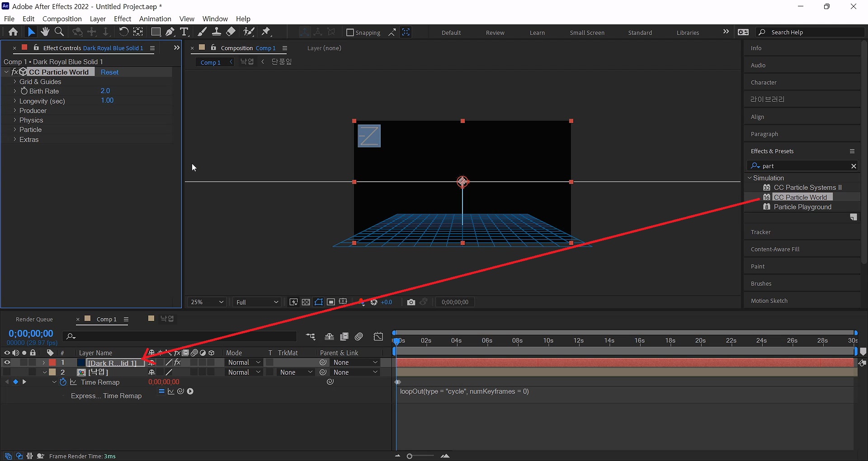The height and width of the screenshot is (461, 868).
Task: Open composition mini-flowchart in timeline
Action: coord(311,337)
